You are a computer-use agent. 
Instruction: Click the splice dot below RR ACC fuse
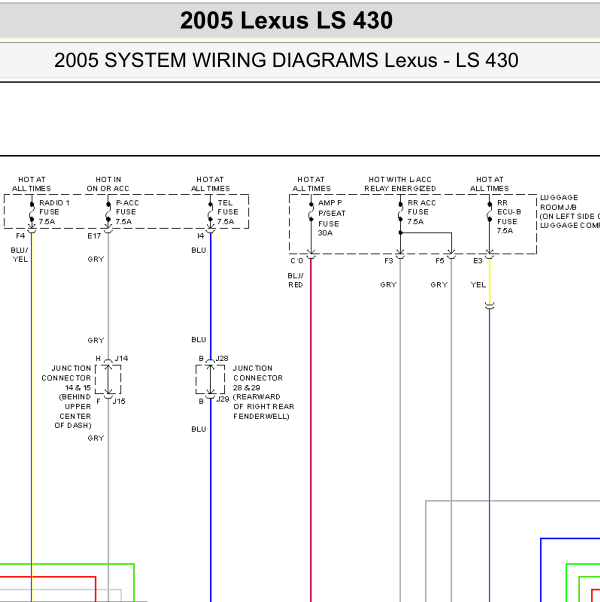(x=400, y=233)
